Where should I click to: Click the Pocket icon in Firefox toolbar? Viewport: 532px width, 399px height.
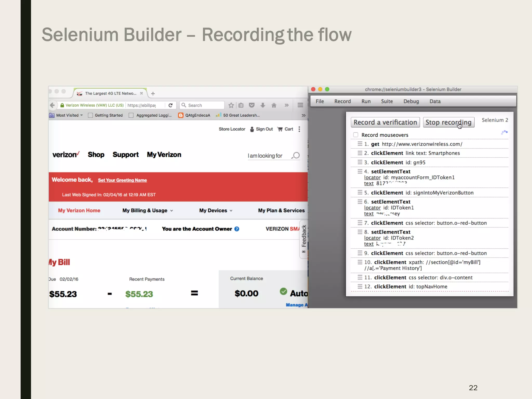252,105
